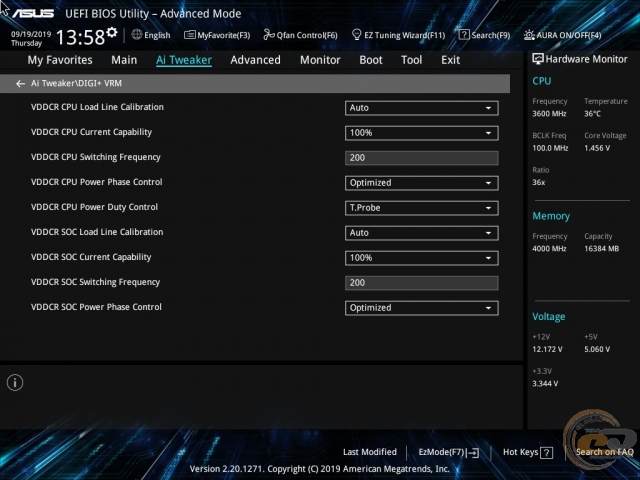
Task: Click the VDDCR CPU Load Line Calibration label
Action: click(x=97, y=107)
